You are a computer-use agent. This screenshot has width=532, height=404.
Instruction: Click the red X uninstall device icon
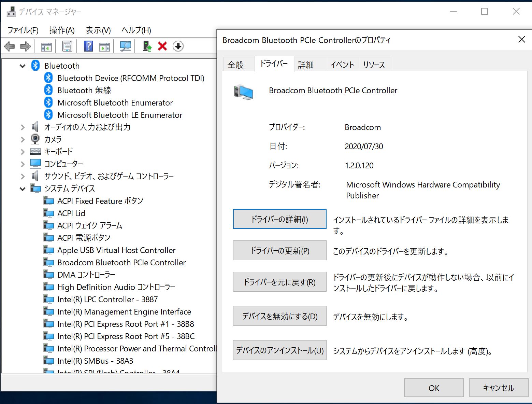coord(162,46)
